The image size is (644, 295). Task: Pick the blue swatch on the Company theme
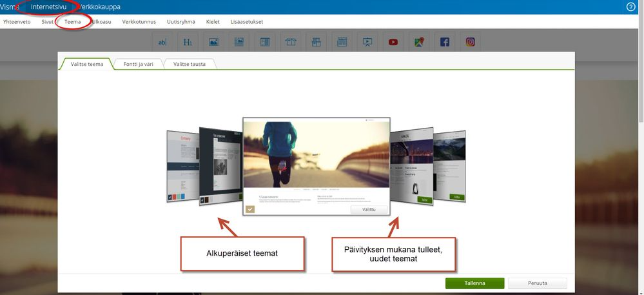tap(183, 197)
